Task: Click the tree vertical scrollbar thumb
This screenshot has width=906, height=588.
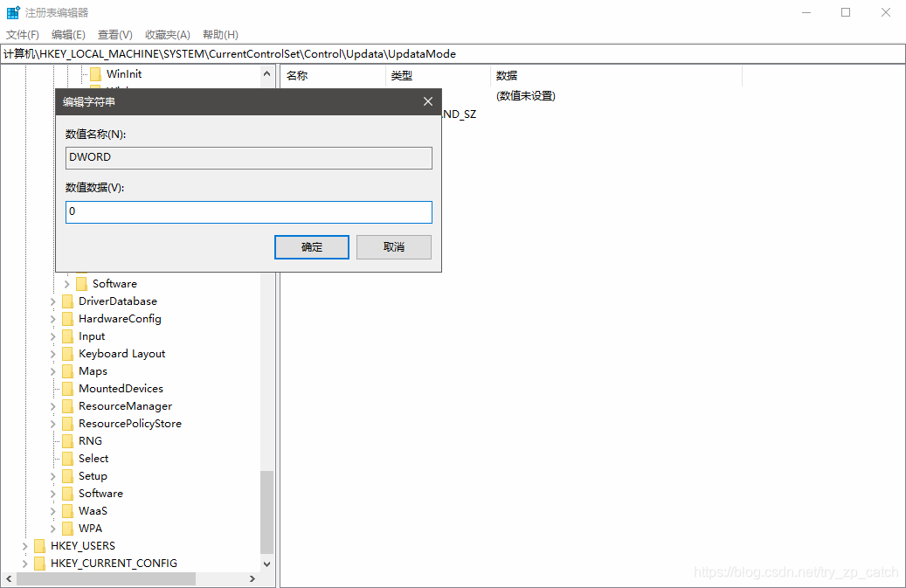Action: (266, 512)
